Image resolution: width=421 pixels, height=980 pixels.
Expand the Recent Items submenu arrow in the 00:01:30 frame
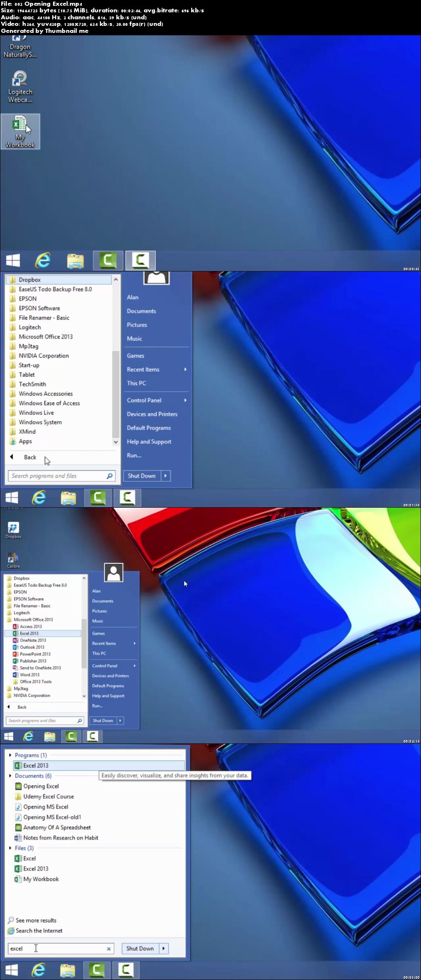(x=185, y=369)
